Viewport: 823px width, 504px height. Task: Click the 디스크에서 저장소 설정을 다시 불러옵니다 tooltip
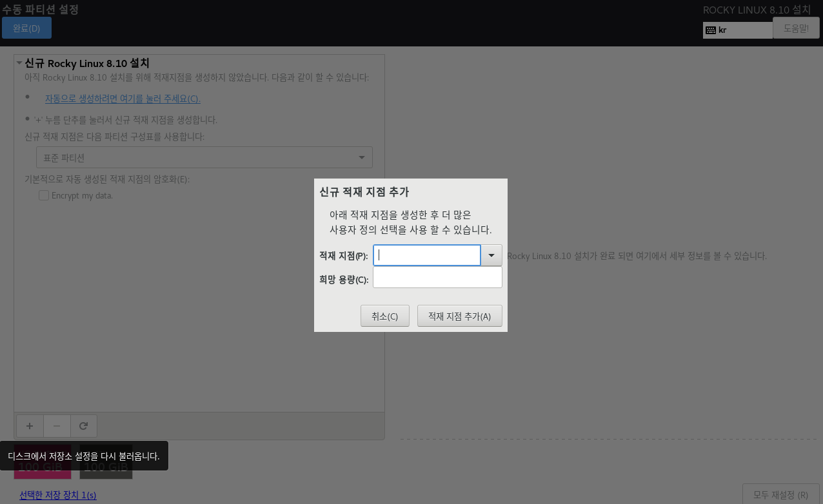[x=84, y=456]
